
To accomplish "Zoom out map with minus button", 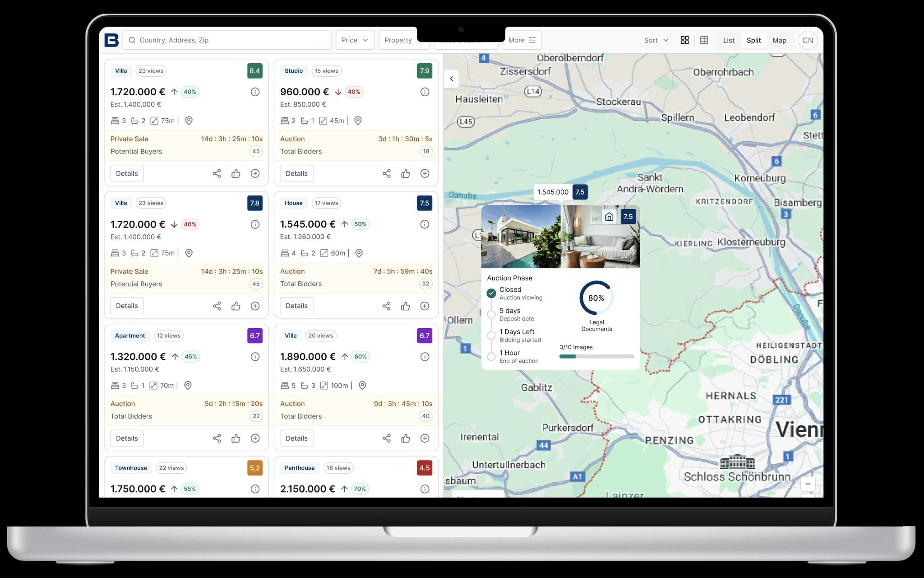I will [x=808, y=484].
